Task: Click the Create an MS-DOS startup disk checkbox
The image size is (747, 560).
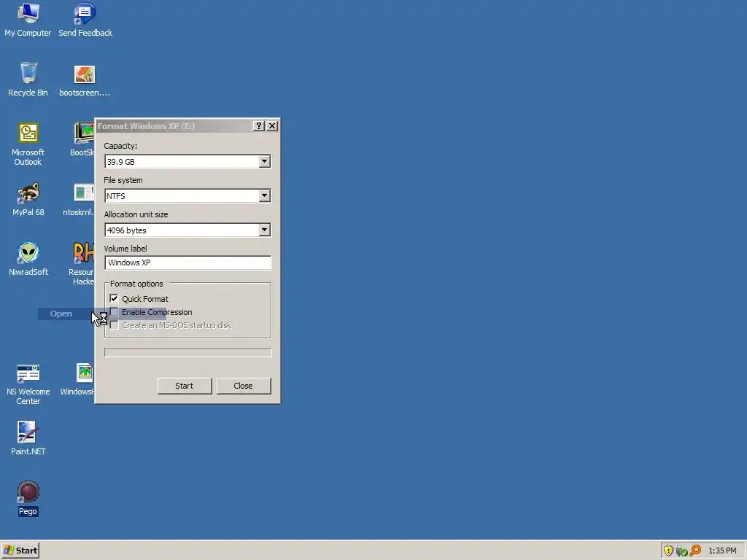Action: (114, 325)
